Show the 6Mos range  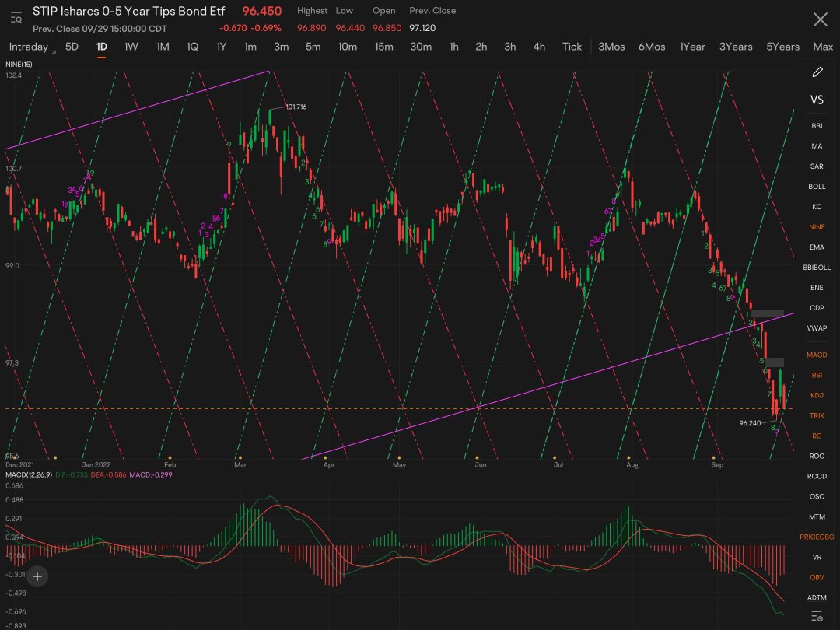[x=652, y=47]
